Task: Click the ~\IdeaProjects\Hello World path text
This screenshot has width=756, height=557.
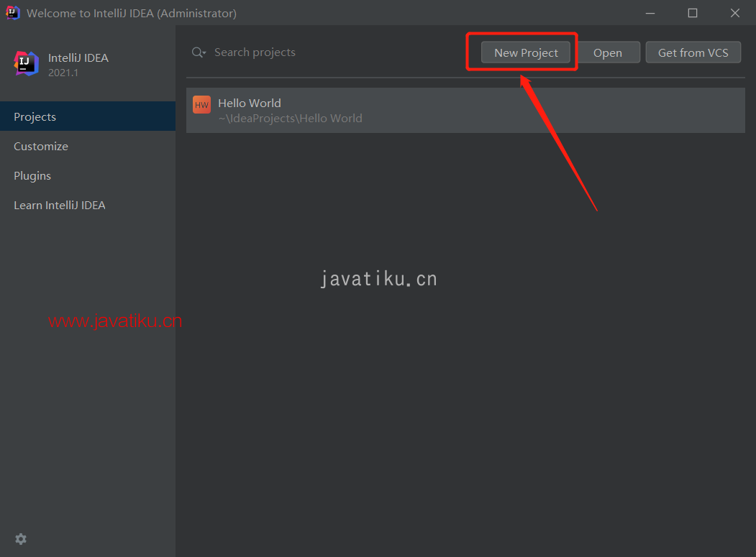Action: [x=290, y=119]
